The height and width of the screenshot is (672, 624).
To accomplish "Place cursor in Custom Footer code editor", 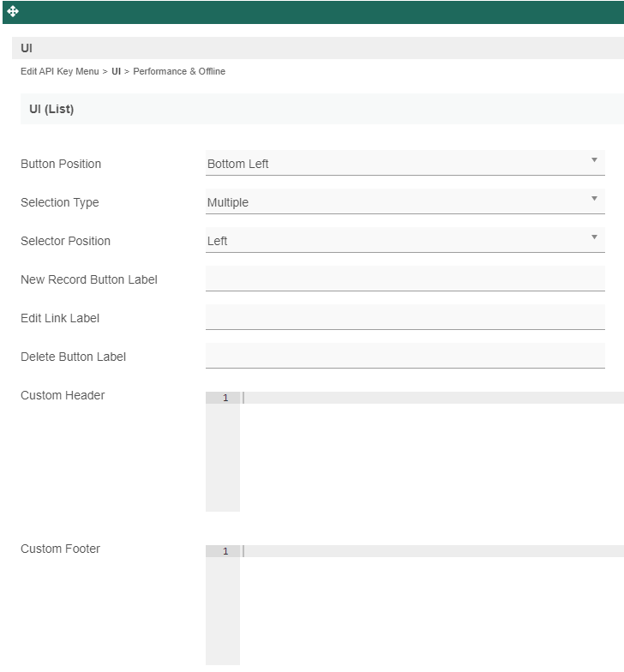I will click(432, 605).
